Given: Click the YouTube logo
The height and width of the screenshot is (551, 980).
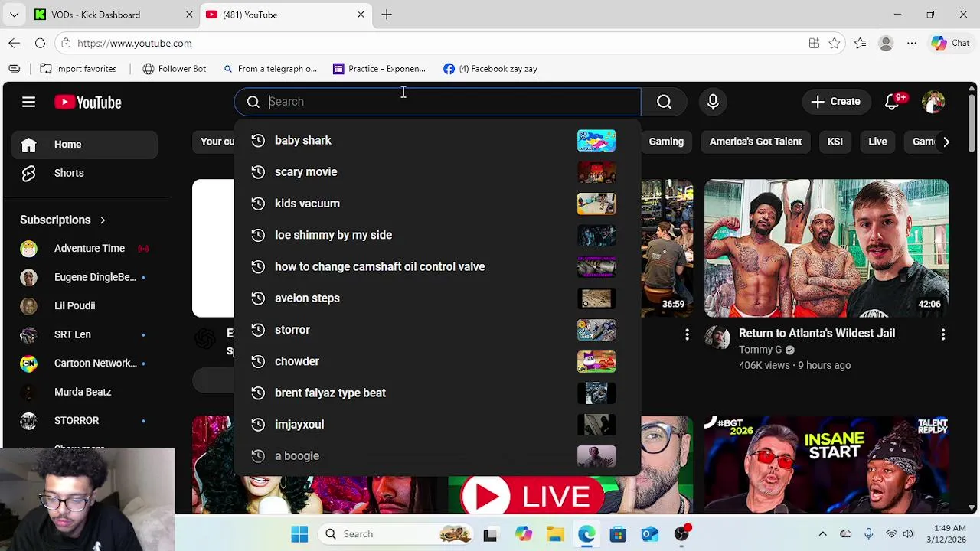Looking at the screenshot, I should [x=87, y=102].
